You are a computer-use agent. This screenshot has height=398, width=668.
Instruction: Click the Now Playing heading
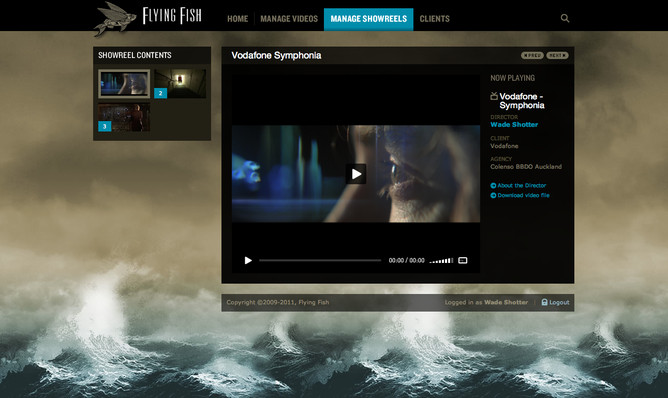point(513,78)
